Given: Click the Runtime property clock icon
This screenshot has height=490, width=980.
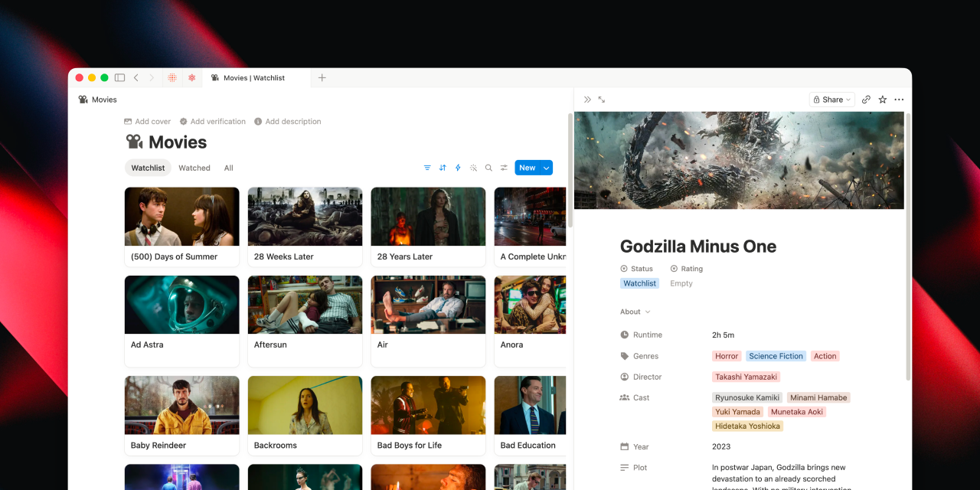Looking at the screenshot, I should tap(625, 335).
